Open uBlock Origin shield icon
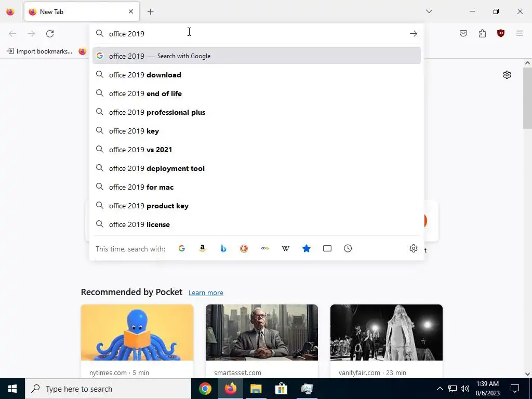 [x=501, y=33]
